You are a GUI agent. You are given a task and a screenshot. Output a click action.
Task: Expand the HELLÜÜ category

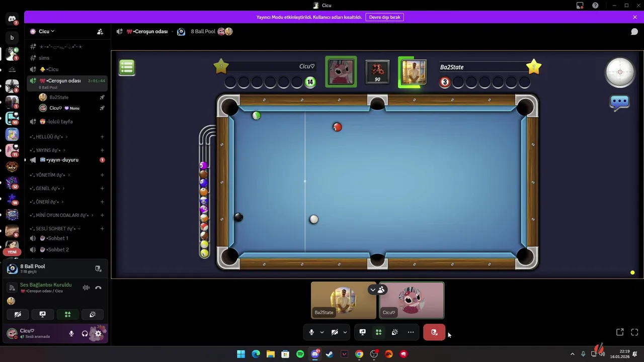pyautogui.click(x=48, y=137)
